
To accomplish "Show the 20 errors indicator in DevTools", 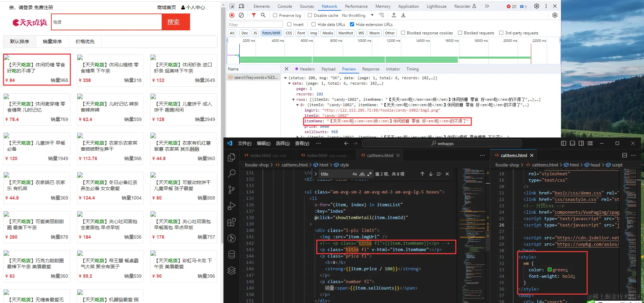I will click(511, 6).
